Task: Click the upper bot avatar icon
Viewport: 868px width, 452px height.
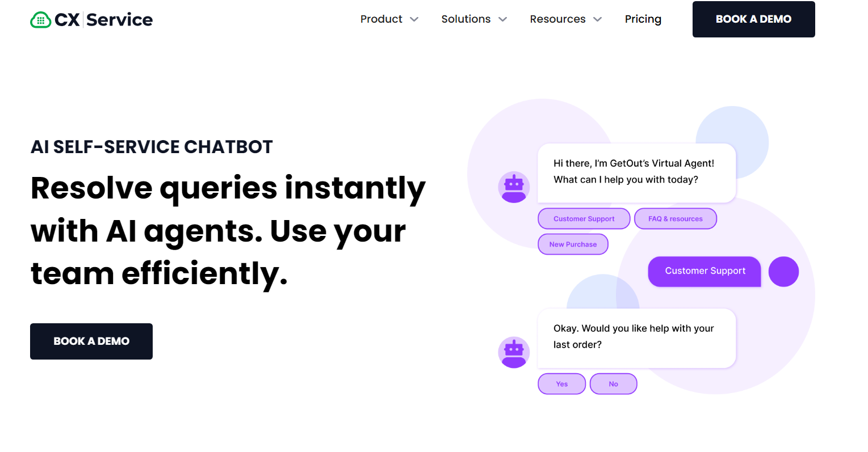Action: click(514, 187)
